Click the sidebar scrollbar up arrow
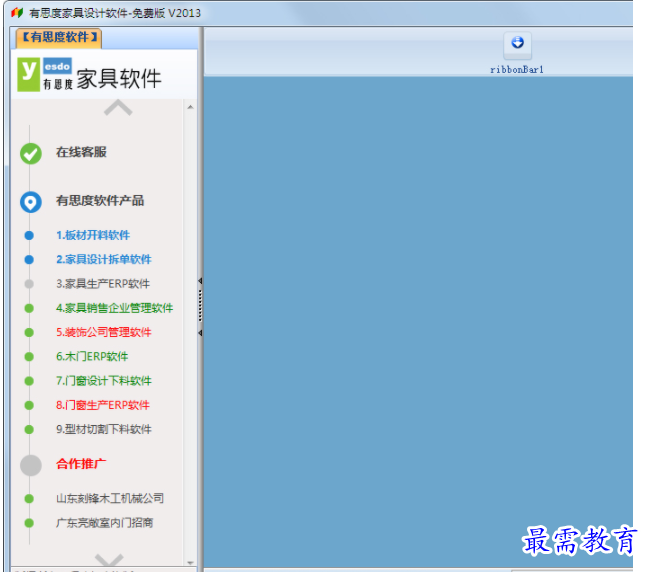This screenshot has width=646, height=572. point(190,107)
